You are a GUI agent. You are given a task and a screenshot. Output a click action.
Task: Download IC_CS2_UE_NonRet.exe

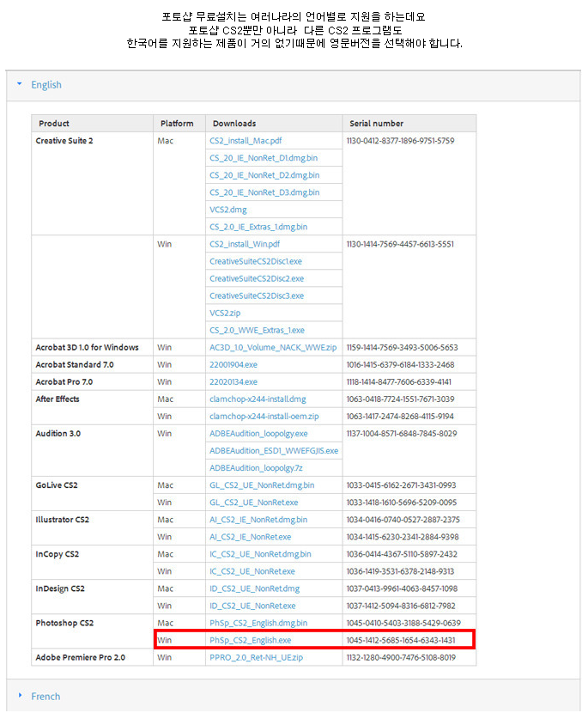(252, 571)
